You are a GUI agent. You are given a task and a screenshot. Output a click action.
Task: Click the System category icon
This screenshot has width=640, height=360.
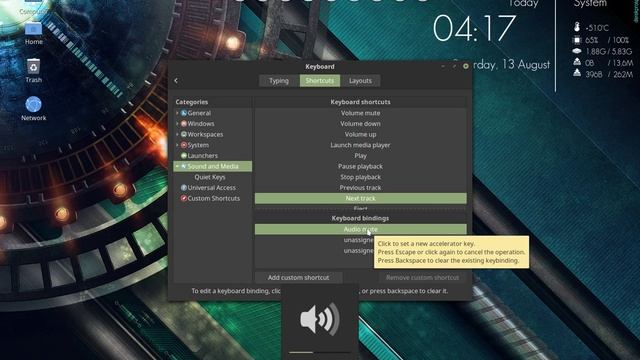pyautogui.click(x=184, y=145)
